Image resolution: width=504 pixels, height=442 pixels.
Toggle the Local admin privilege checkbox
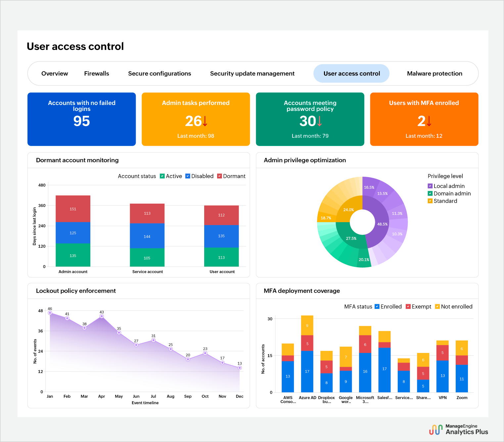click(x=430, y=186)
